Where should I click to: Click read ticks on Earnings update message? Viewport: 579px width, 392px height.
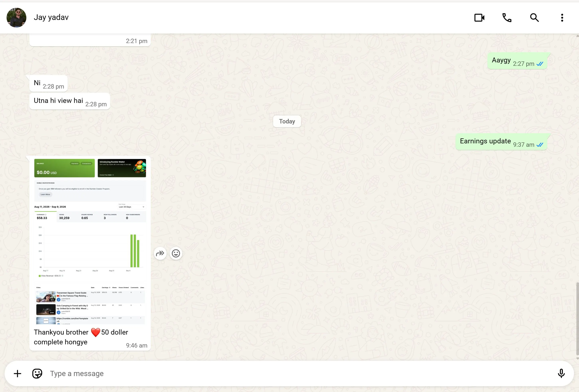click(x=540, y=145)
